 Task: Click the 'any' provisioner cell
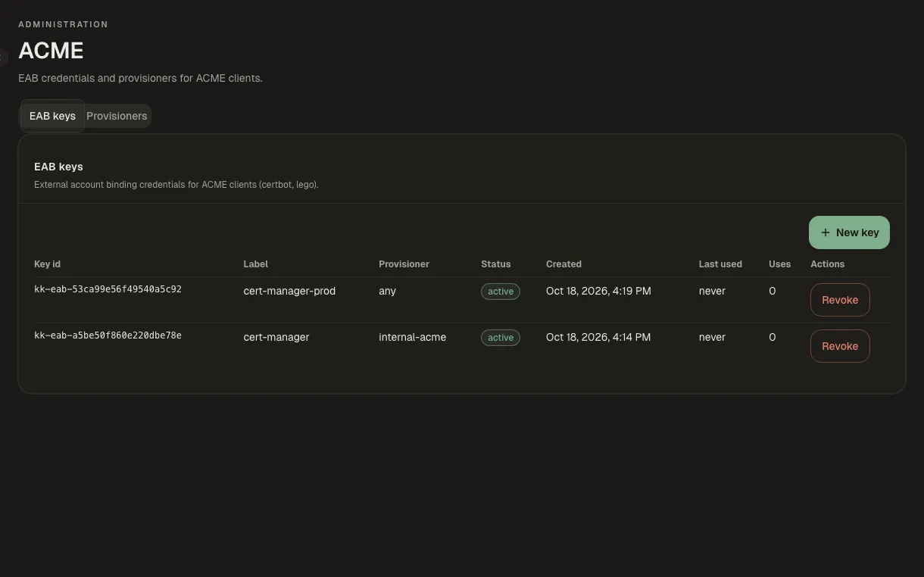[x=387, y=291]
